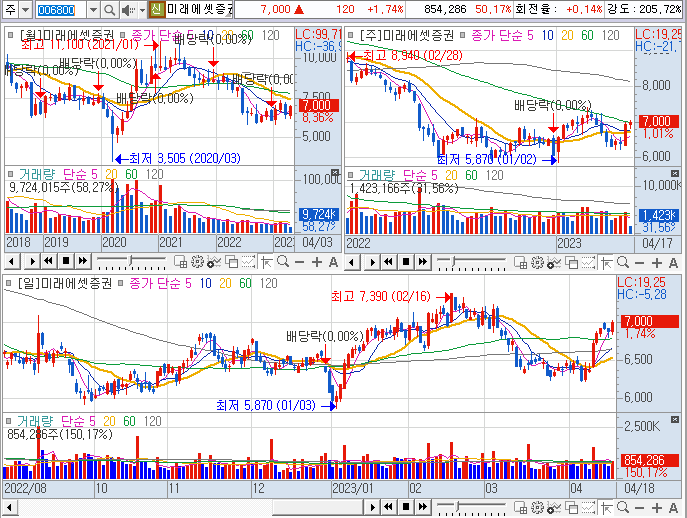
Task: Click daily chart overlapping windows icon
Action: coord(571,507)
